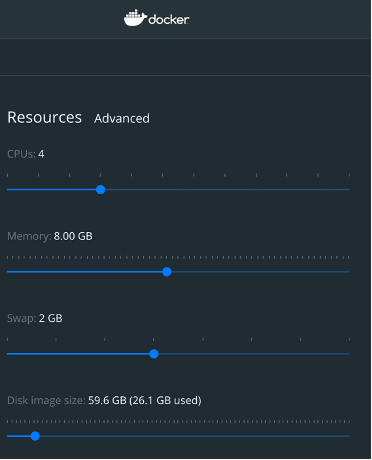
Task: Click the Swap: 2 GB label
Action: (35, 318)
